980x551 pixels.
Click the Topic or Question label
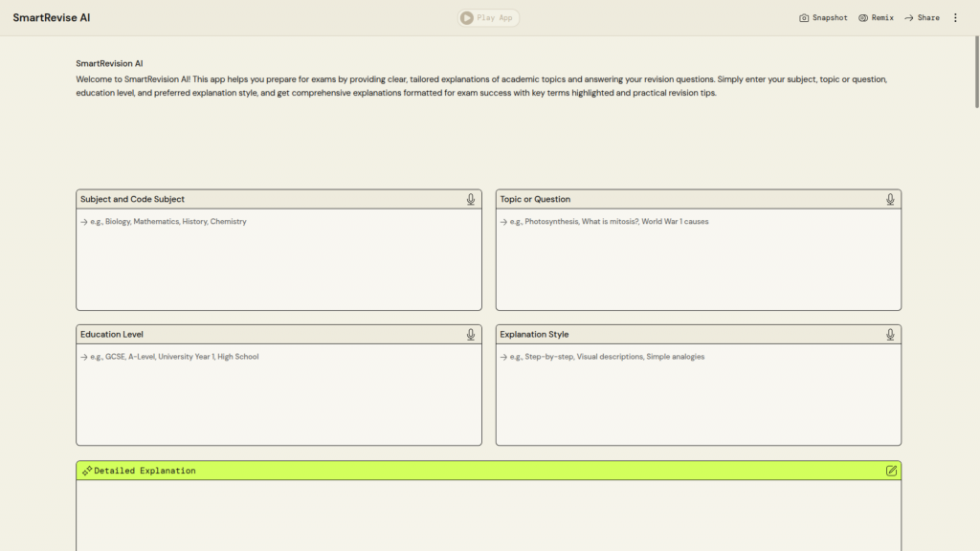click(x=535, y=199)
